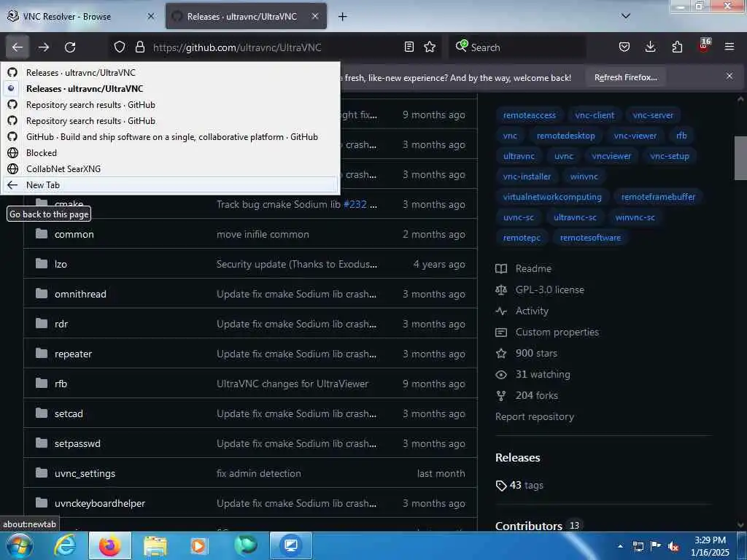Click the uBlock extension icon showing 16
This screenshot has height=560, width=747.
click(x=704, y=46)
